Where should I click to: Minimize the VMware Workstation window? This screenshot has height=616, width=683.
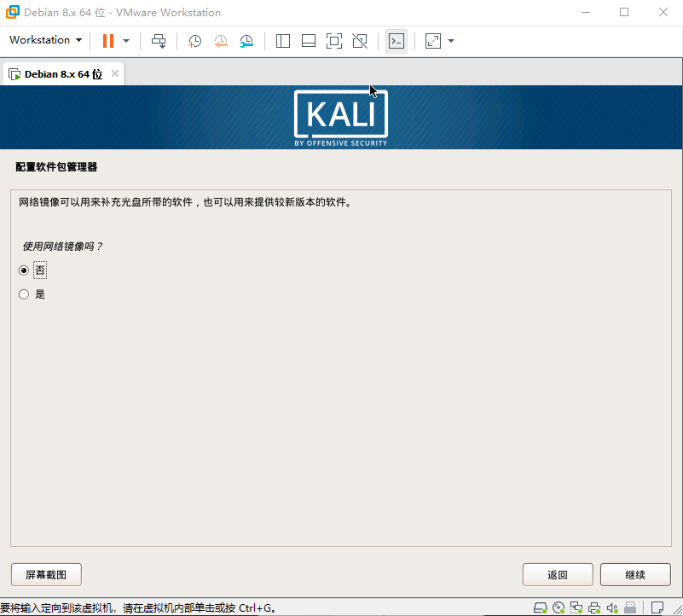(x=586, y=12)
